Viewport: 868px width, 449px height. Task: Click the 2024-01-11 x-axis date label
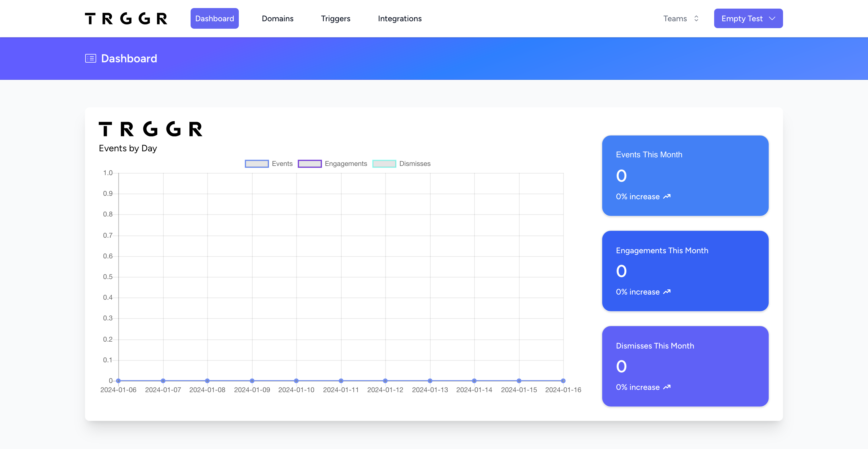(x=341, y=390)
